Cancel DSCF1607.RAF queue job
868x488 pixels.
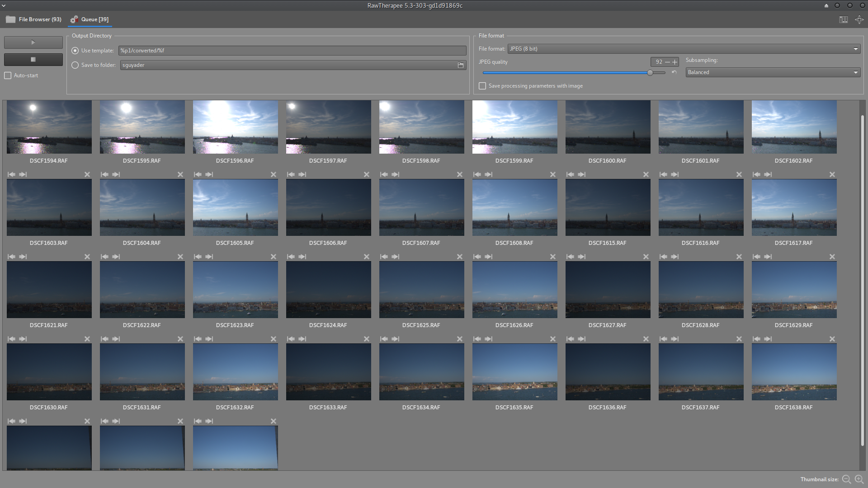tap(460, 174)
